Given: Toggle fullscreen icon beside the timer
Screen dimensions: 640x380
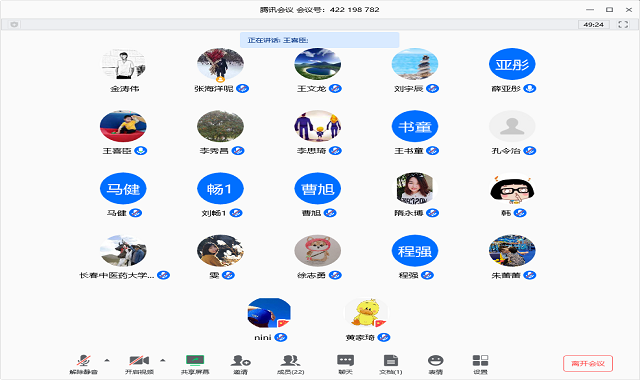Looking at the screenshot, I should [x=623, y=24].
